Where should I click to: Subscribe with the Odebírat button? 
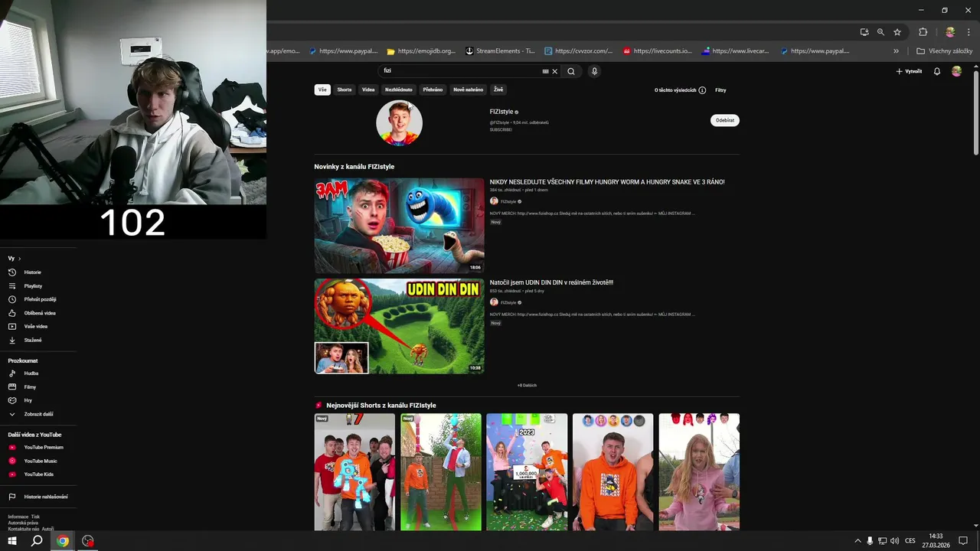point(725,120)
